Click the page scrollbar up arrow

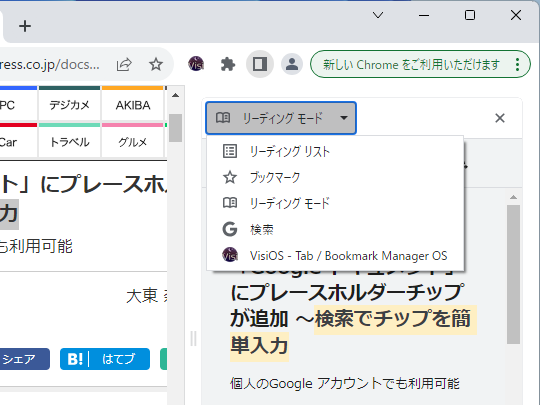175,95
